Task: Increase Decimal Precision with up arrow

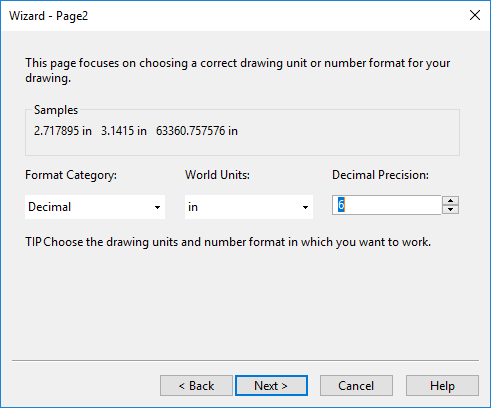Action: 450,201
